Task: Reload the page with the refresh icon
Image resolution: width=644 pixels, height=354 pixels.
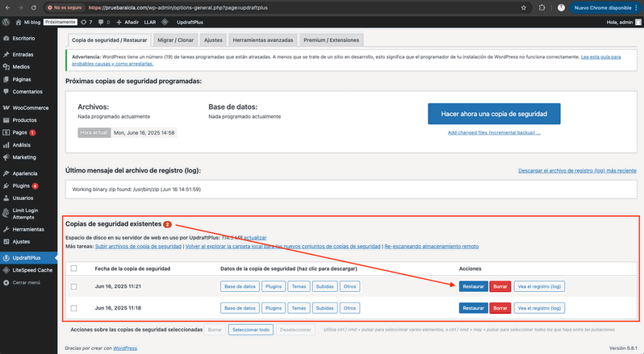Action: coord(34,7)
